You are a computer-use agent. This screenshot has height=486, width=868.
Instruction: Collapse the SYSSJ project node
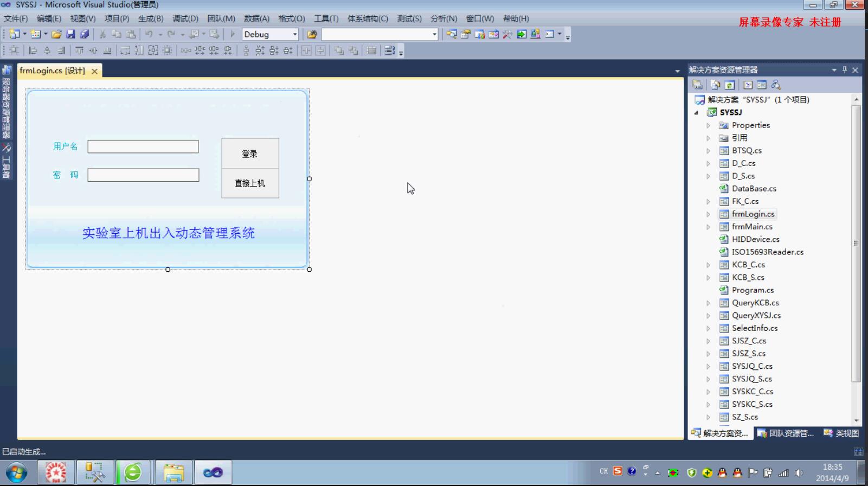697,113
